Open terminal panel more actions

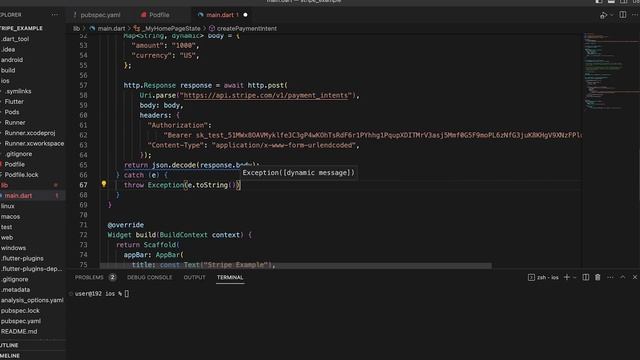tap(610, 277)
